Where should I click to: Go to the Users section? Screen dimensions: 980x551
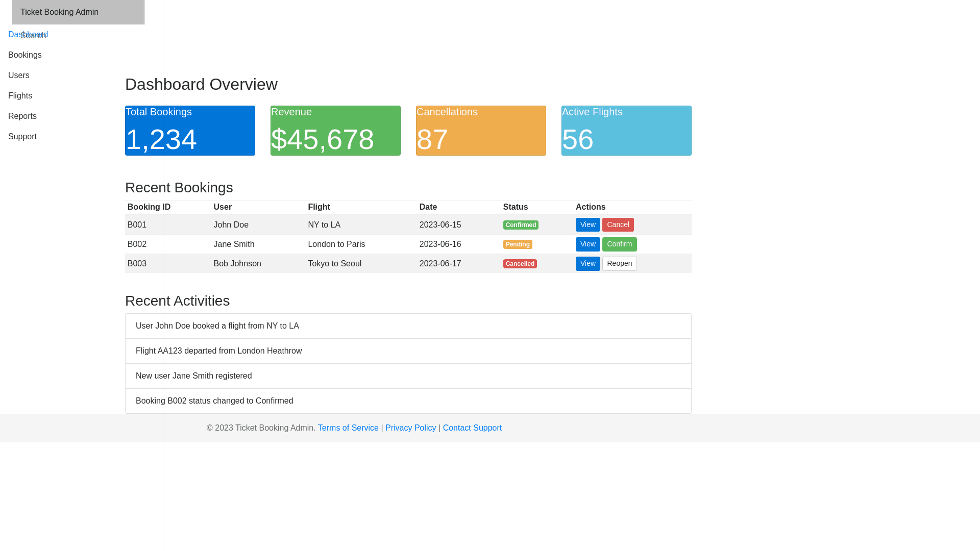point(19,76)
